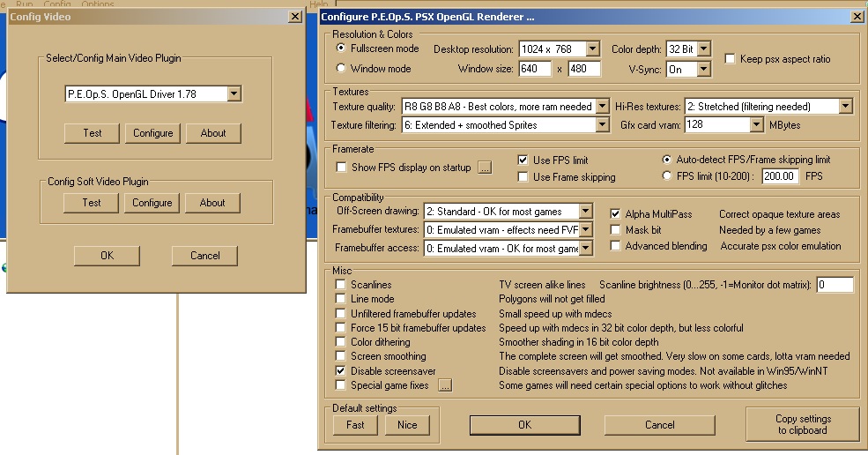
Task: Enable Keep psx aspect ratio
Action: 731,59
